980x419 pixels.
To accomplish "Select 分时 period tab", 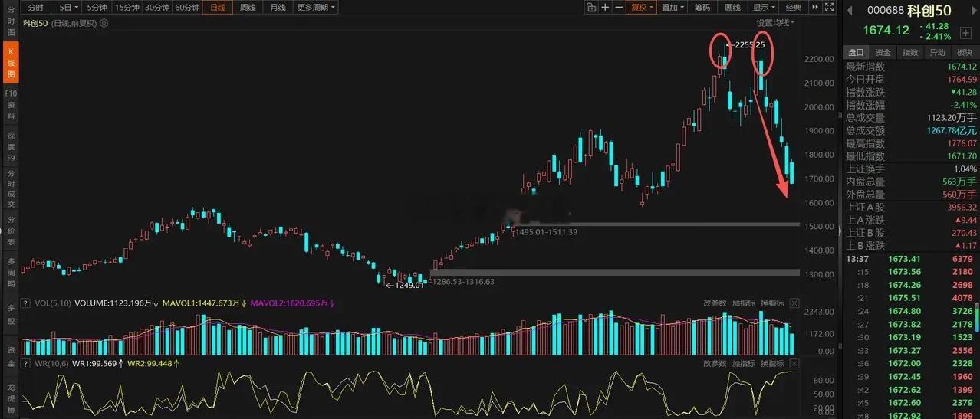I will point(36,7).
